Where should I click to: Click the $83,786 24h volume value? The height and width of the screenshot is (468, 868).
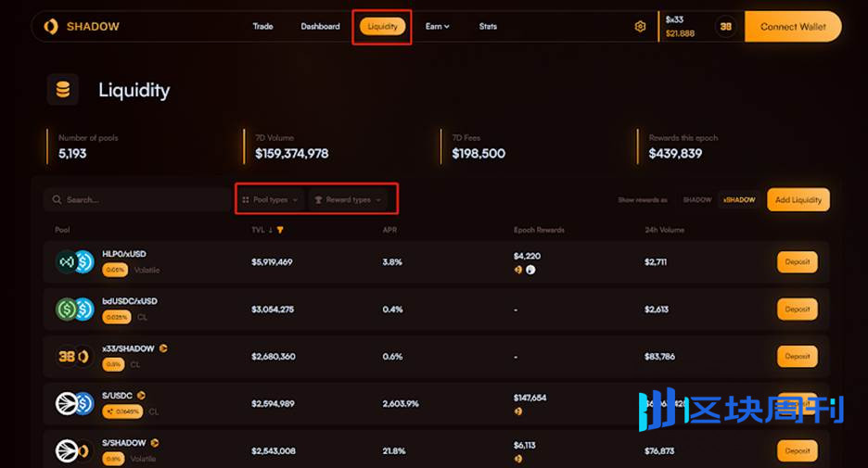(659, 356)
